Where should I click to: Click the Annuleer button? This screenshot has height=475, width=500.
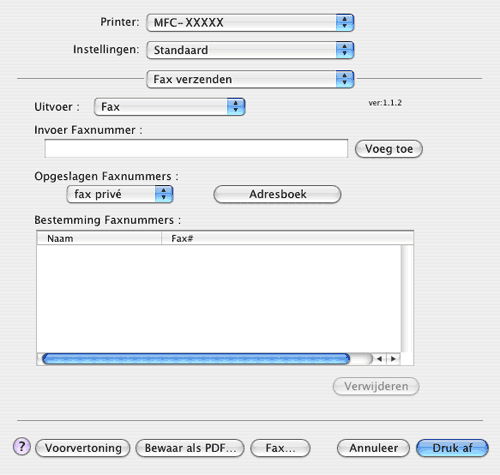[373, 448]
